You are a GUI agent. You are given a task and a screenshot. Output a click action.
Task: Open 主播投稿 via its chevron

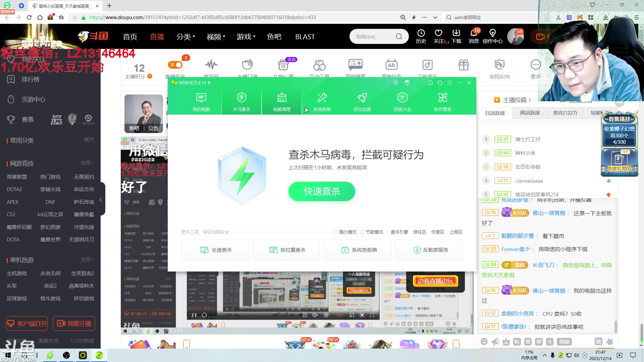529,100
